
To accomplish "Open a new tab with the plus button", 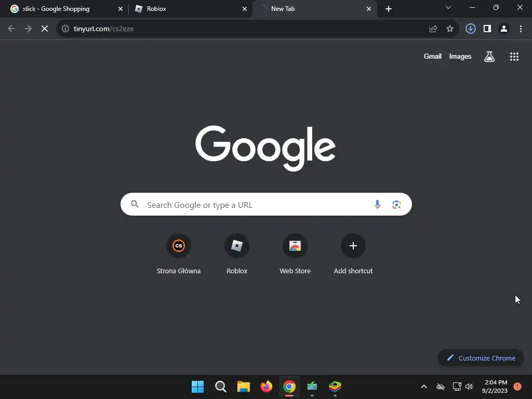I will 389,9.
